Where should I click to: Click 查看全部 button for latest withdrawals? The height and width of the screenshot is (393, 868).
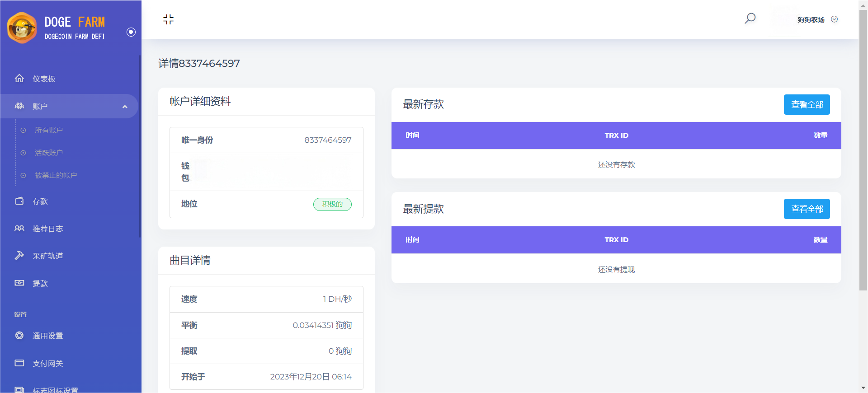click(x=807, y=209)
